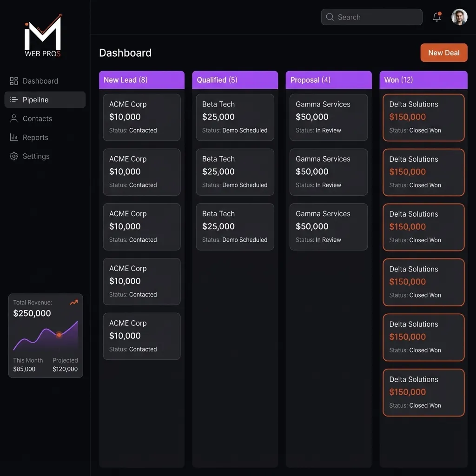Open the first Delta Solutions deal card
The height and width of the screenshot is (476, 476).
423,117
